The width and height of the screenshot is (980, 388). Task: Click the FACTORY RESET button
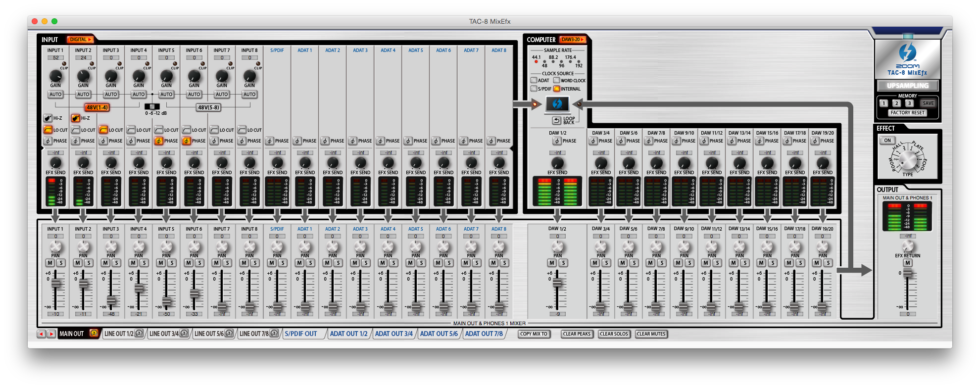pyautogui.click(x=907, y=113)
